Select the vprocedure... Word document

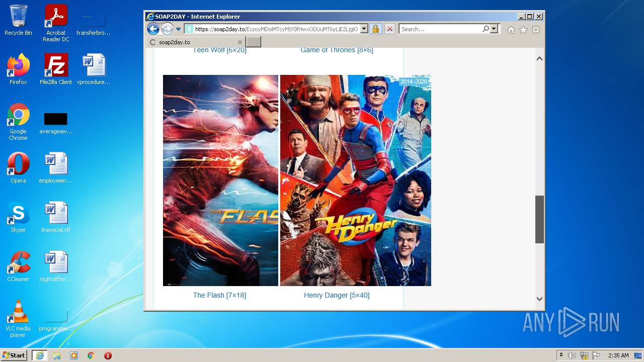point(94,69)
